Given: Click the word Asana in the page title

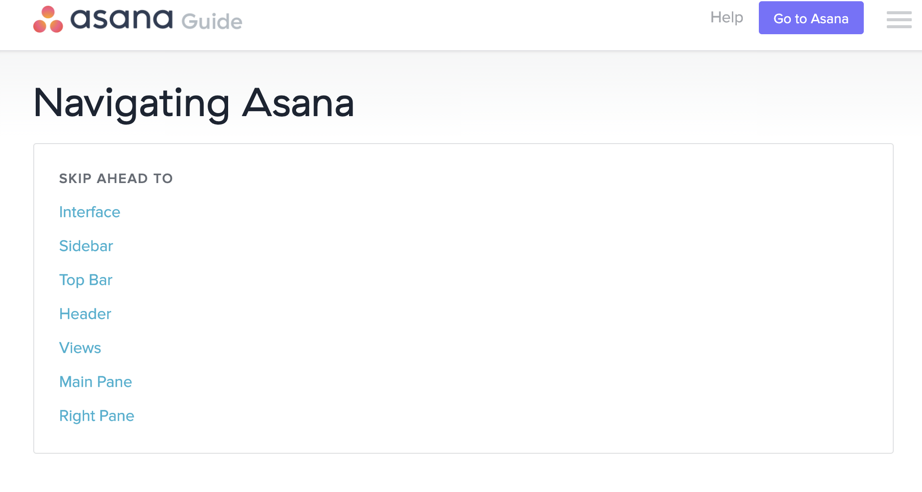Looking at the screenshot, I should pos(298,103).
